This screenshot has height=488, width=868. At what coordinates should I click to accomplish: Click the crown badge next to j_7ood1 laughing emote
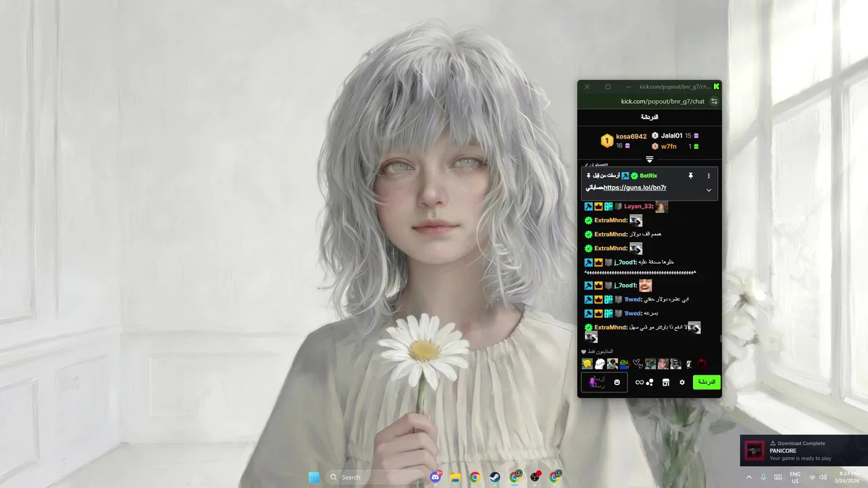pyautogui.click(x=598, y=285)
